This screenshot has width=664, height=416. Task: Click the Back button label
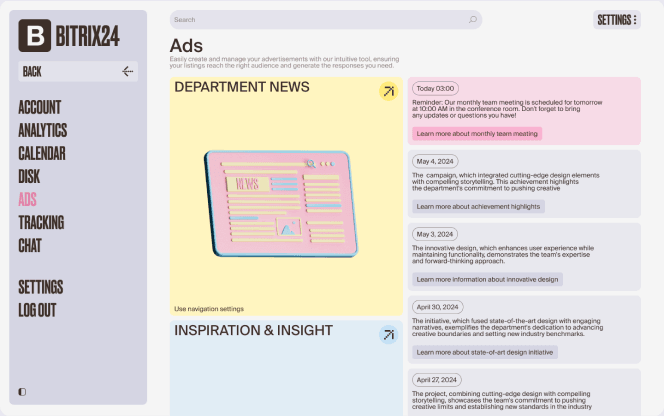[x=32, y=72]
